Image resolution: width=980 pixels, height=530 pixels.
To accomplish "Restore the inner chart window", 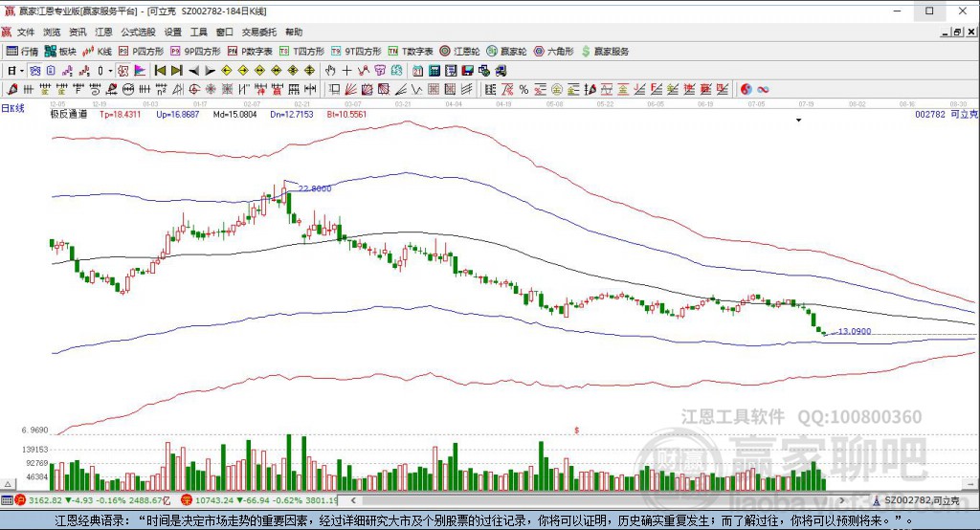I will point(957,32).
